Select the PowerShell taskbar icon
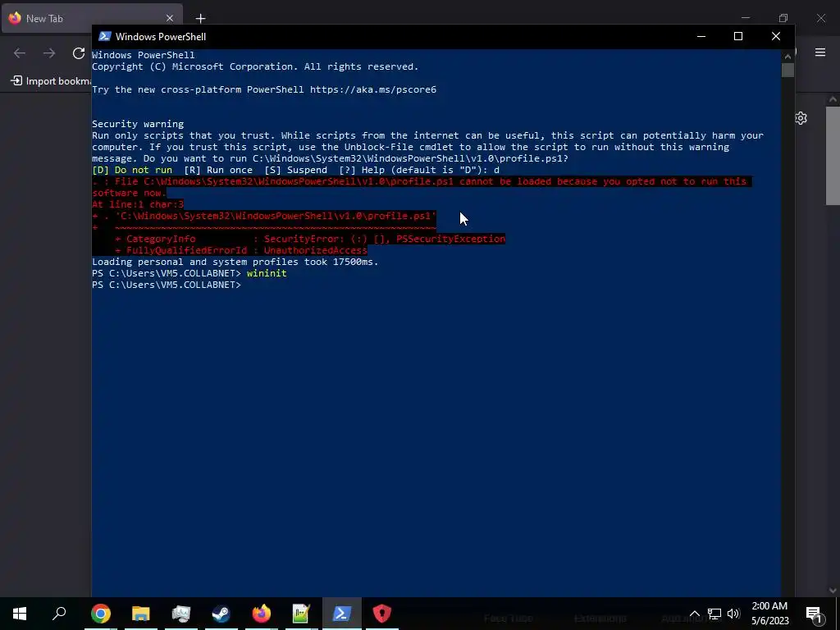This screenshot has height=630, width=840. tap(342, 614)
